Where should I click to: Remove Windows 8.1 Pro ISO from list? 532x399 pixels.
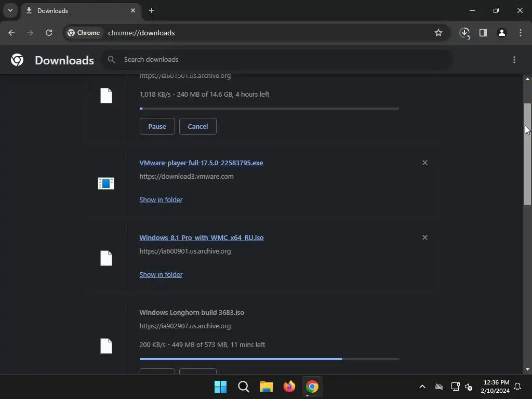(x=425, y=237)
